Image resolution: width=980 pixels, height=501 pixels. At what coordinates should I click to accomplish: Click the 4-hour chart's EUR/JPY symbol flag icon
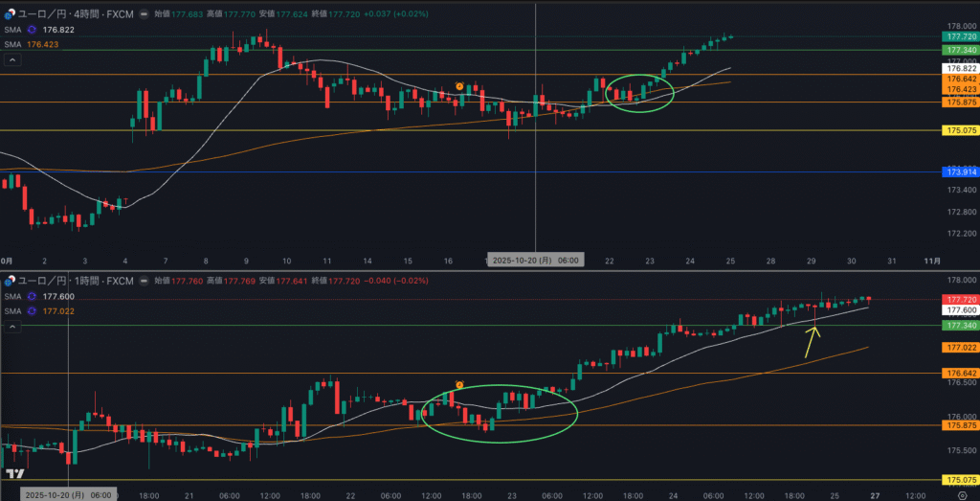click(x=10, y=15)
